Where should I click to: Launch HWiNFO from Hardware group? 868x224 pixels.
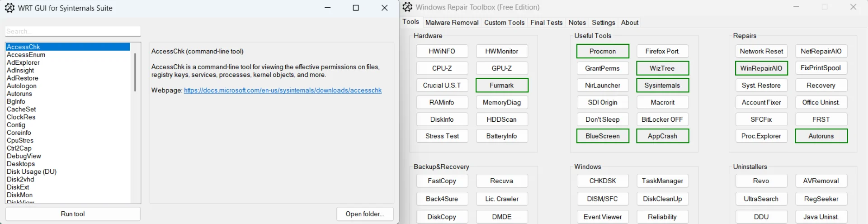point(442,51)
